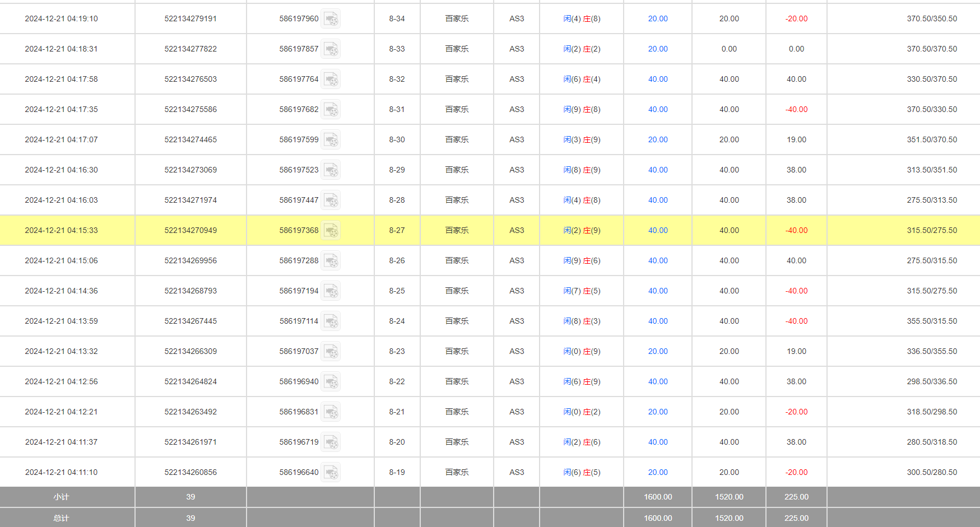The image size is (980, 527).
Task: Select order number 522134270949 in the highlighted row
Action: pos(191,231)
